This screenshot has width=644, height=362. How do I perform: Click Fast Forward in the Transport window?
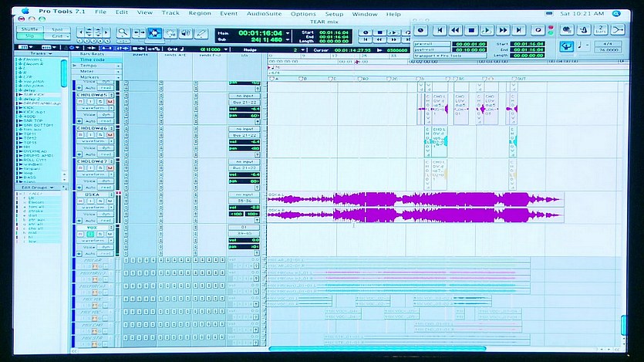pos(503,30)
